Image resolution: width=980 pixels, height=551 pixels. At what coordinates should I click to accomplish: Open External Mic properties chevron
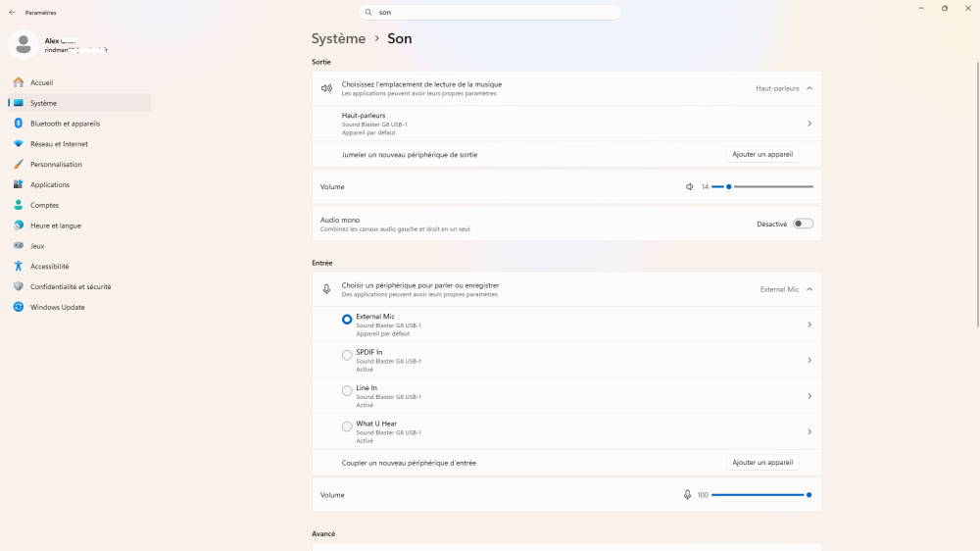coord(809,325)
